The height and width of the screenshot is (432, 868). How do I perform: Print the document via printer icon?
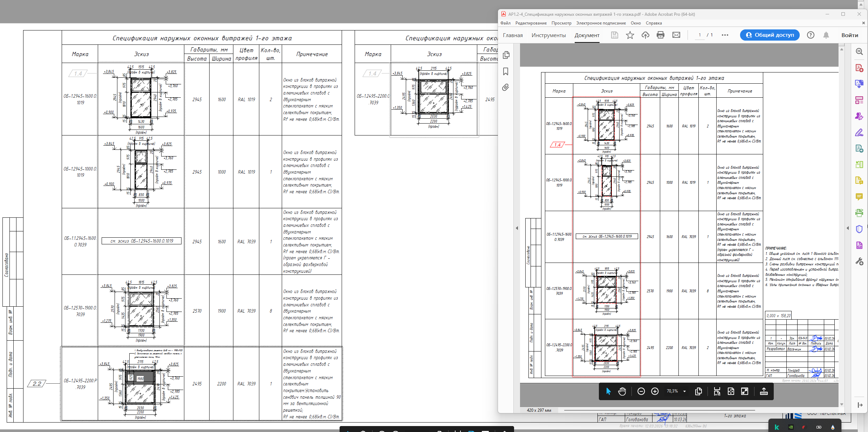pos(661,35)
